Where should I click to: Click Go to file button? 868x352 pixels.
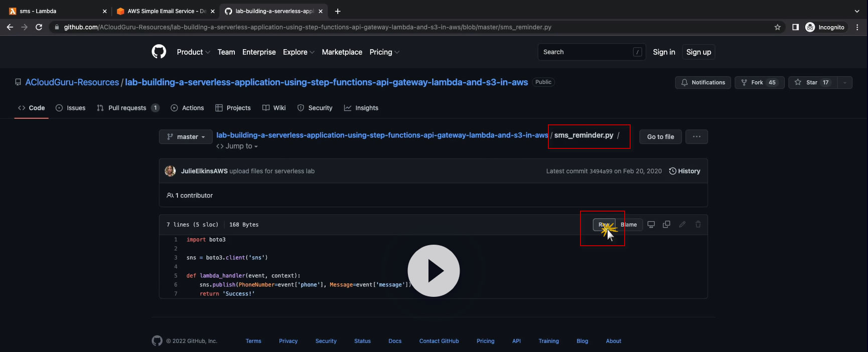click(660, 136)
